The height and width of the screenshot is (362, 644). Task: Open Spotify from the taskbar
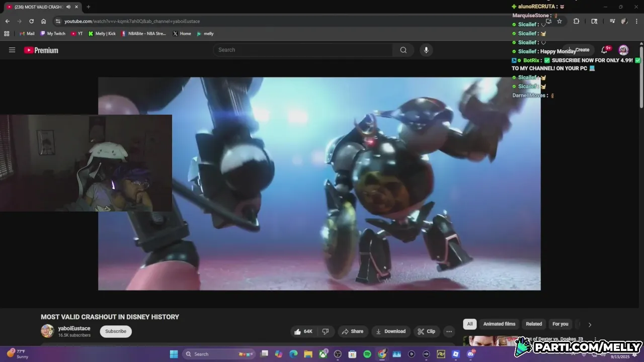pyautogui.click(x=367, y=354)
